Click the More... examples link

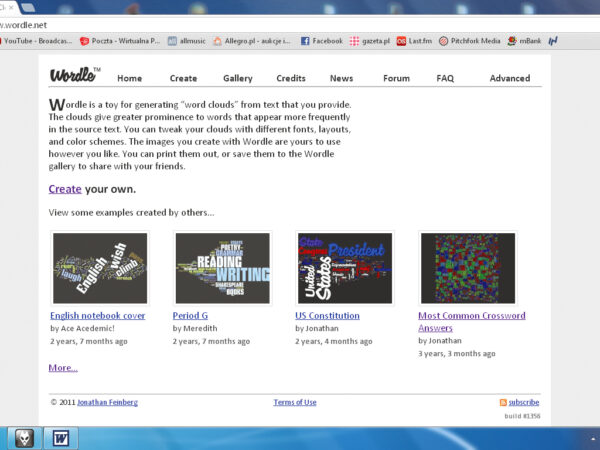click(62, 368)
